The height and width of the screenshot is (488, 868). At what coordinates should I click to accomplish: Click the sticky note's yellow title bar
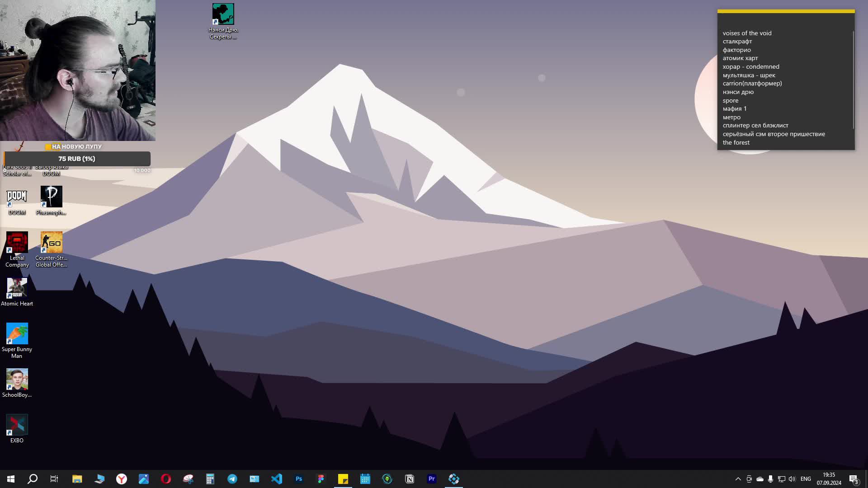(786, 11)
